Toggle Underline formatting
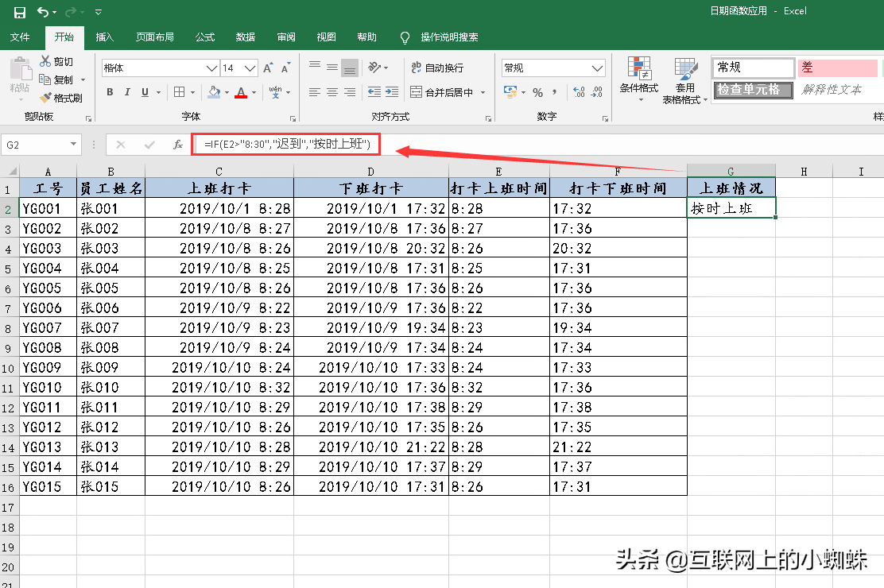 [145, 92]
